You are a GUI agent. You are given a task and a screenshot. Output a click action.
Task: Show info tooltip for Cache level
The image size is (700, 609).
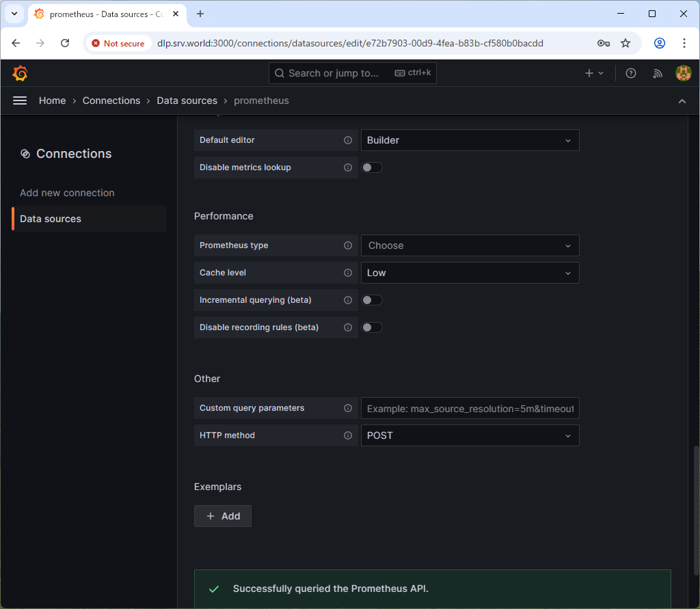click(348, 273)
